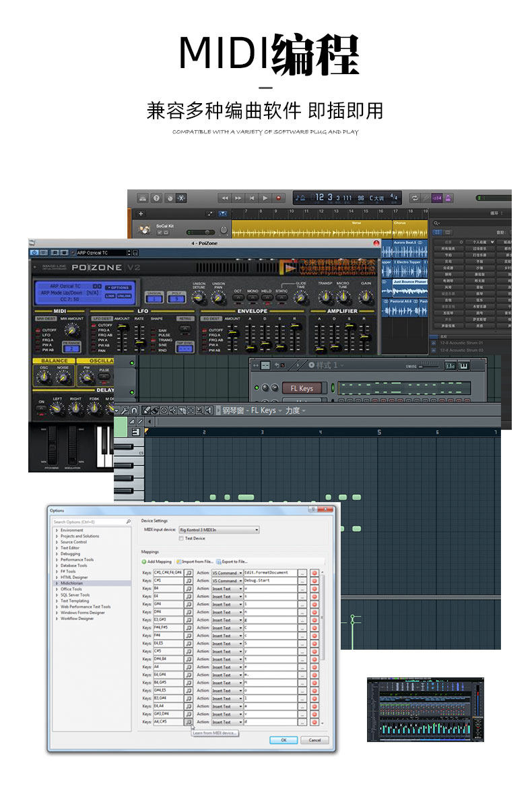Click OK in the Options dialog

click(x=284, y=740)
